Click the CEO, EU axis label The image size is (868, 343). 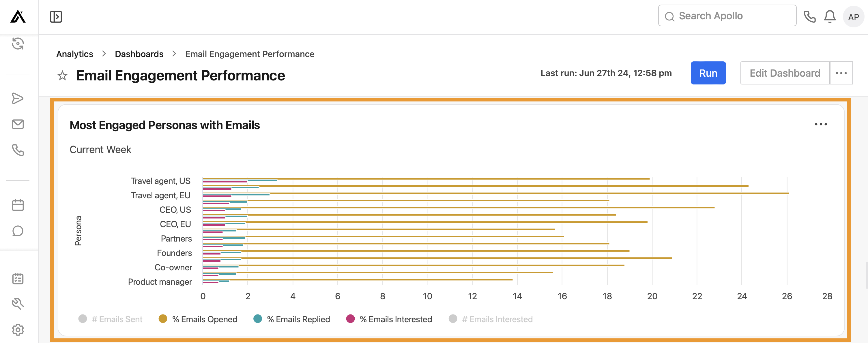[175, 224]
